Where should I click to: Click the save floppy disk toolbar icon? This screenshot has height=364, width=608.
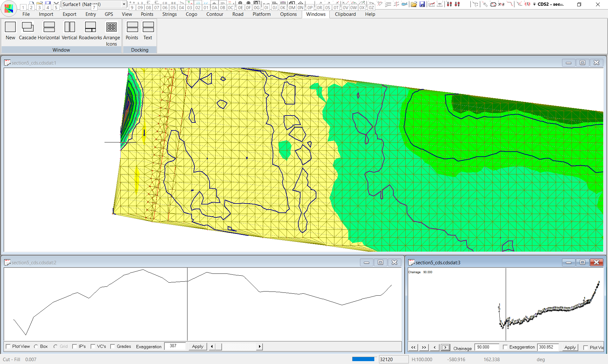click(422, 4)
